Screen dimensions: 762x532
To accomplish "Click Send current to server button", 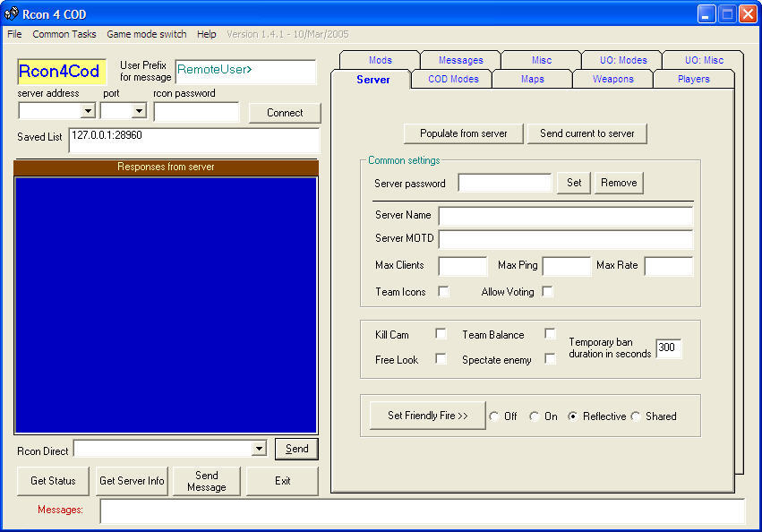I will (587, 133).
